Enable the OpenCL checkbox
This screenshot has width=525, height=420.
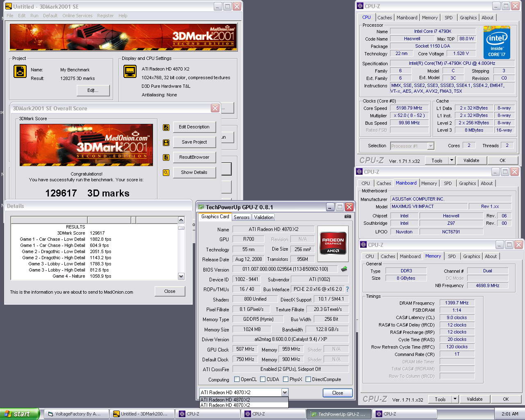pos(237,379)
